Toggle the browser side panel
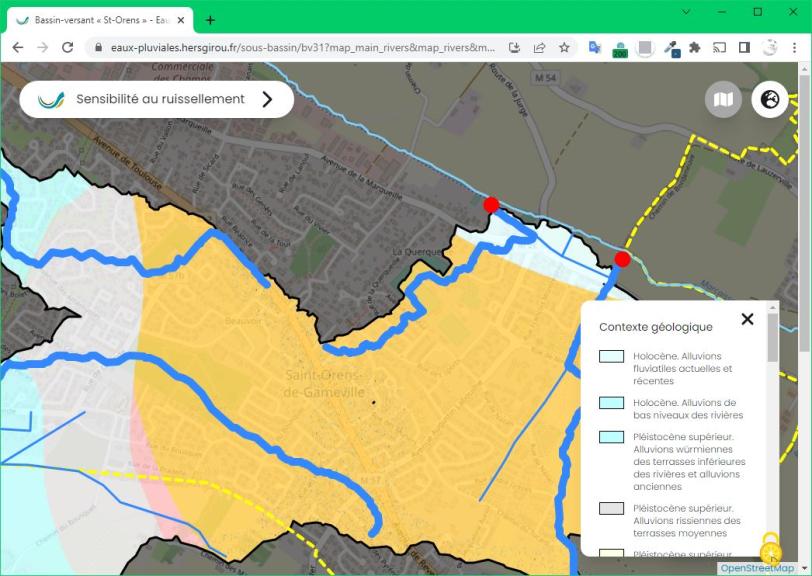The height and width of the screenshot is (576, 812). point(744,47)
